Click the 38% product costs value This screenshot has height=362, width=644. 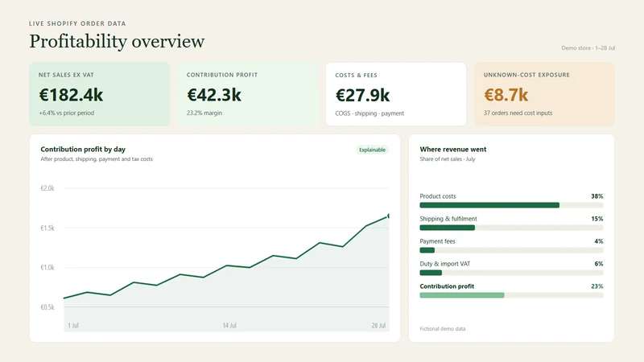597,196
